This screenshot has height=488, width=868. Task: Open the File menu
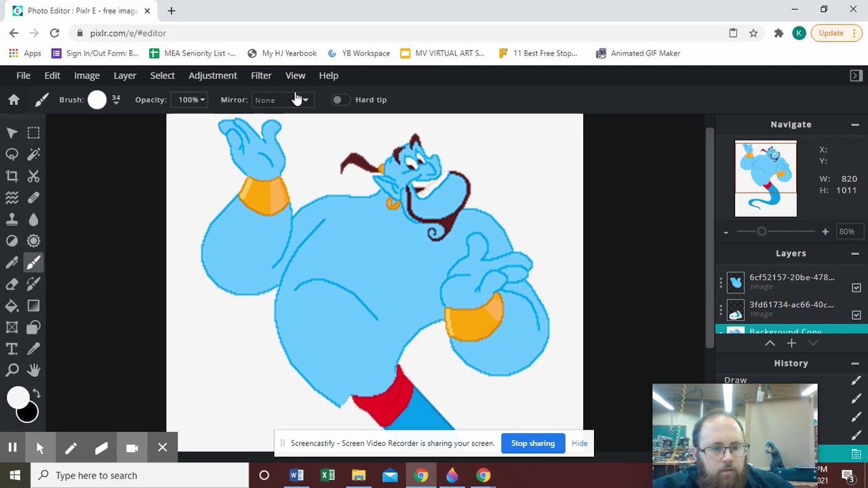pos(23,75)
